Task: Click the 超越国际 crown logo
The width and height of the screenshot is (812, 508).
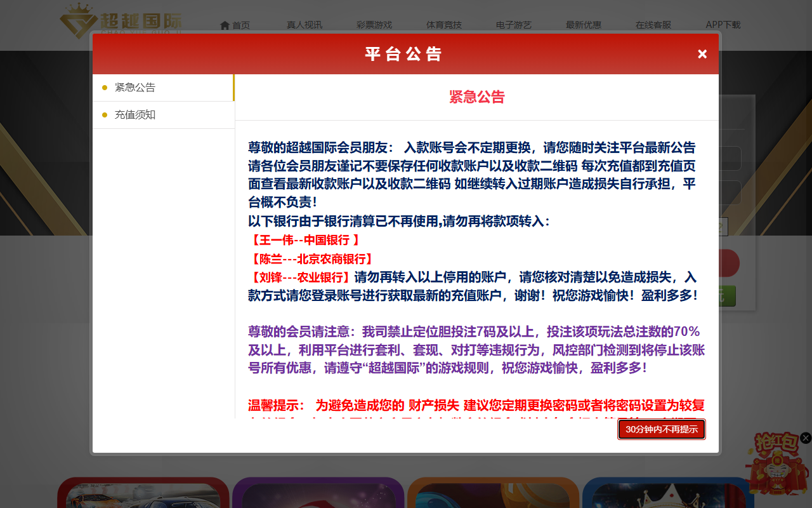Action: click(x=121, y=20)
